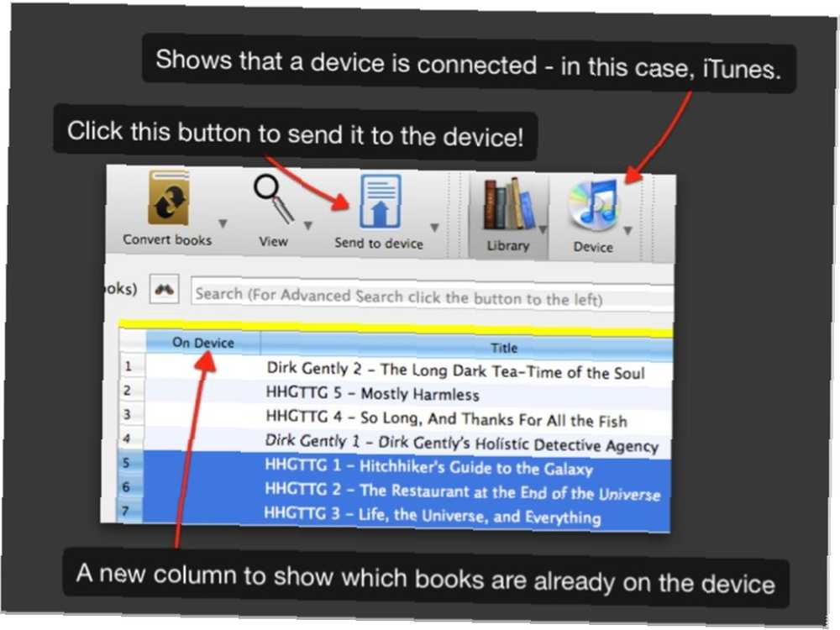
Task: Click row number 4 header
Action: 130,438
